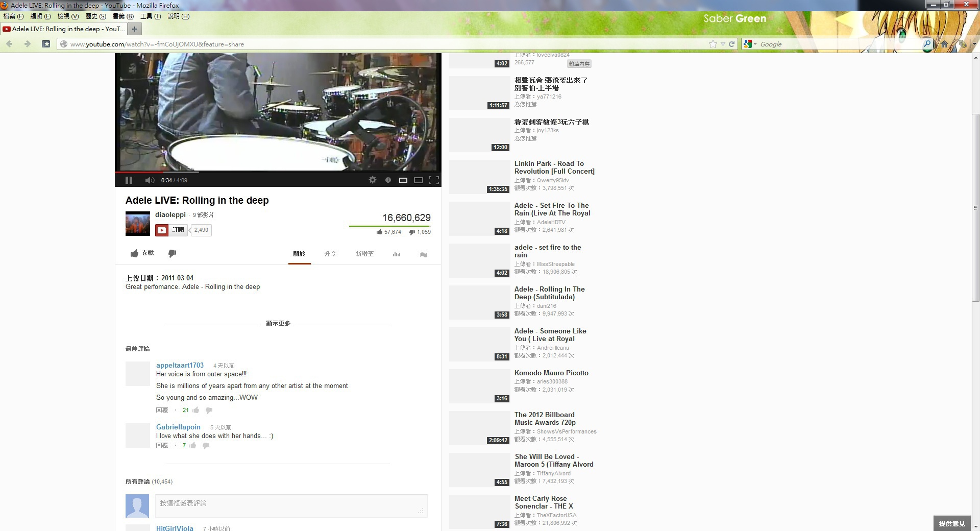This screenshot has width=980, height=531.
Task: Mute the video volume speaker icon
Action: (x=149, y=180)
